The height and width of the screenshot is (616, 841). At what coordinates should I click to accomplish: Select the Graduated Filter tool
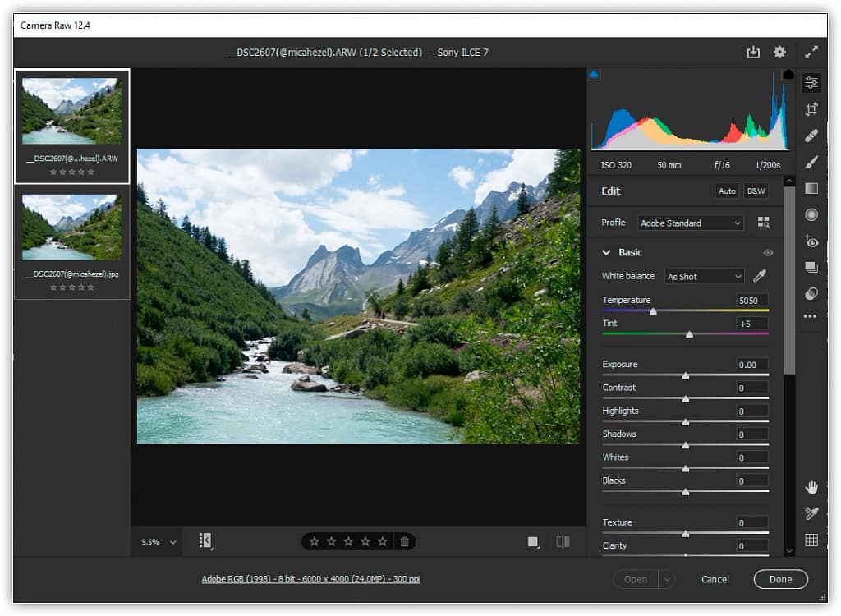coord(811,188)
